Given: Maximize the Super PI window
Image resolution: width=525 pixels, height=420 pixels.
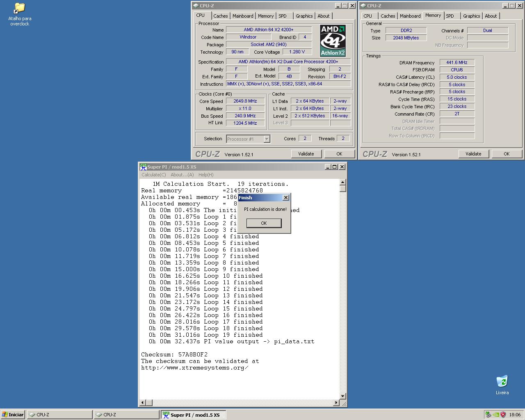Looking at the screenshot, I should tap(335, 167).
